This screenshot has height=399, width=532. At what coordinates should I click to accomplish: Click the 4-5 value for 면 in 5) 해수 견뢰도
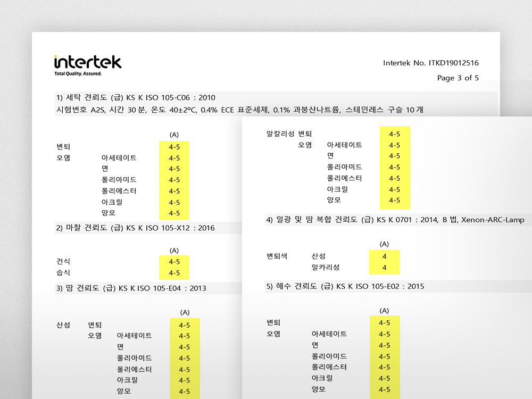385,345
